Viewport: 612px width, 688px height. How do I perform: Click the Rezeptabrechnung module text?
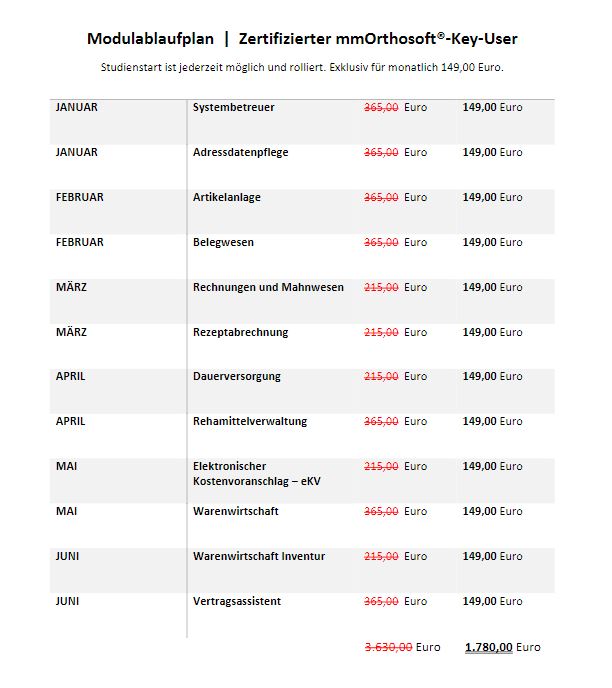[240, 332]
